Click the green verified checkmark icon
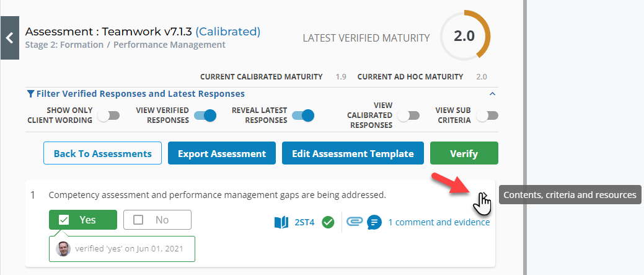644x275 pixels. coord(329,222)
